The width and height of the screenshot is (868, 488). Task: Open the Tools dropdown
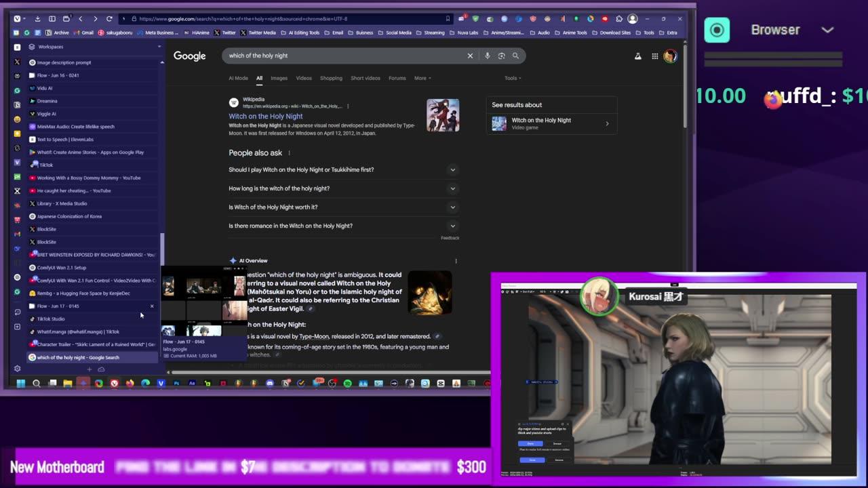coord(513,78)
